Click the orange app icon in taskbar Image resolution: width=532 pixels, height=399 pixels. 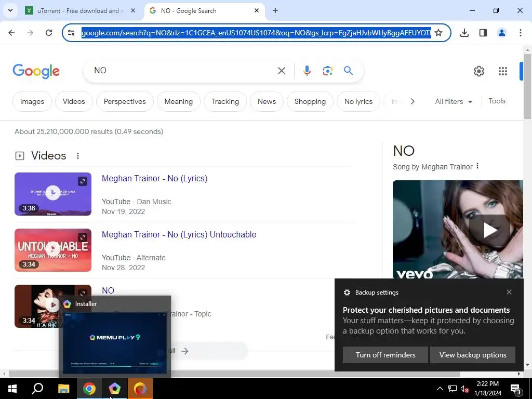click(x=140, y=389)
